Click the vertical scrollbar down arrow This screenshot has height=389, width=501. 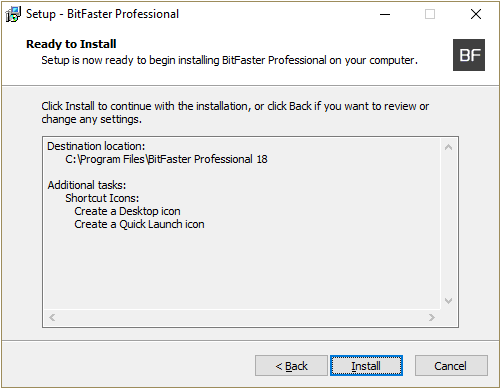(449, 301)
